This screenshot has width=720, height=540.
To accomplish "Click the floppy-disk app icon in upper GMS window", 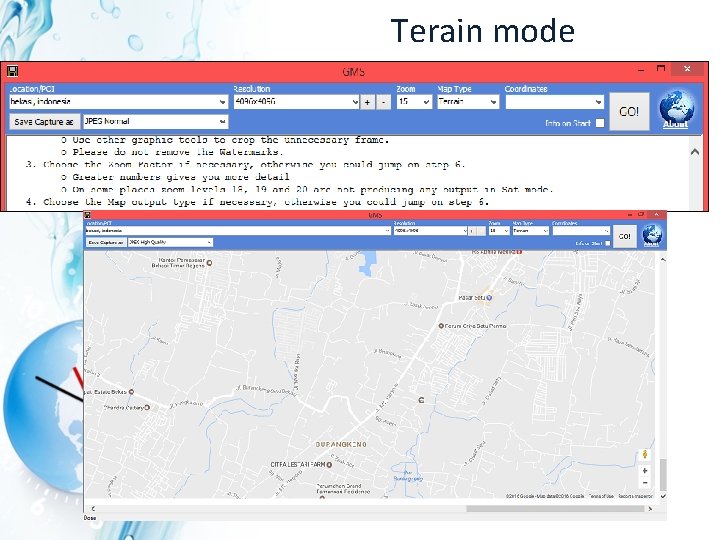I will (12, 71).
